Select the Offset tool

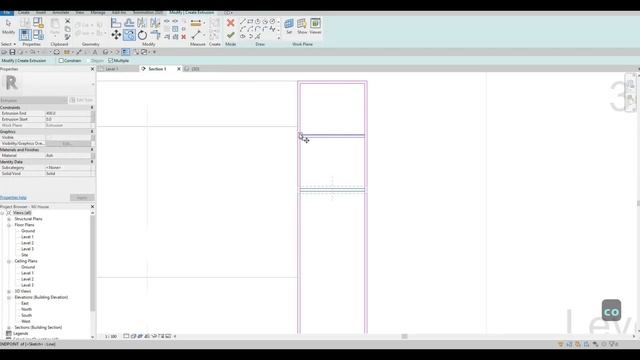click(129, 23)
